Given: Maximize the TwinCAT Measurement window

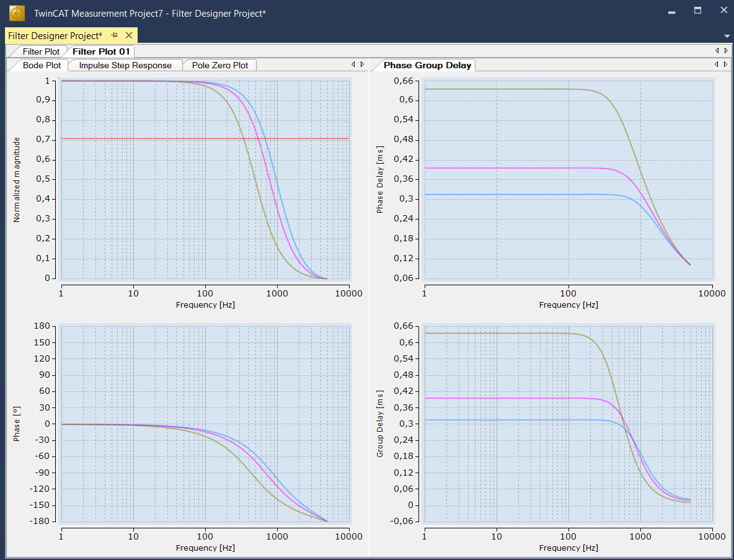Looking at the screenshot, I should click(697, 11).
